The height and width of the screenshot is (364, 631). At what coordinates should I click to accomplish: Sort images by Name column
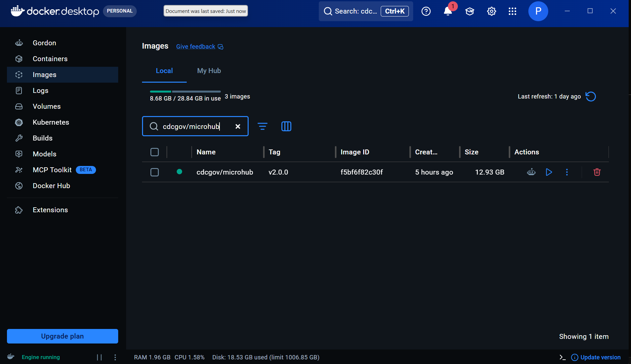click(206, 152)
